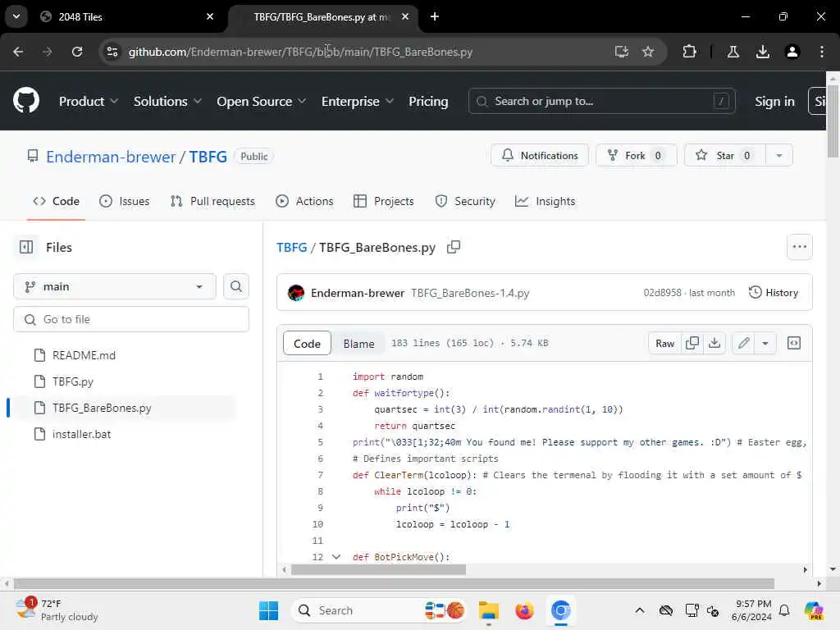View site information icon in address bar
This screenshot has height=630, width=840.
[x=112, y=52]
